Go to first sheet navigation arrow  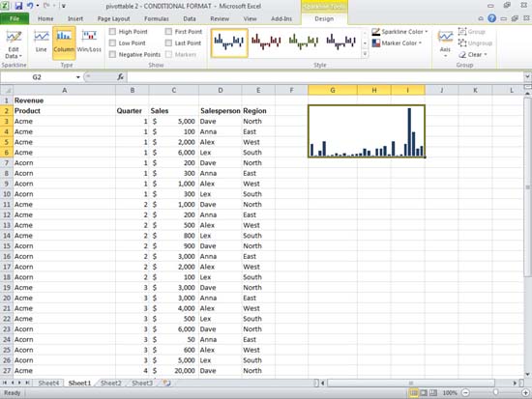pyautogui.click(x=5, y=383)
